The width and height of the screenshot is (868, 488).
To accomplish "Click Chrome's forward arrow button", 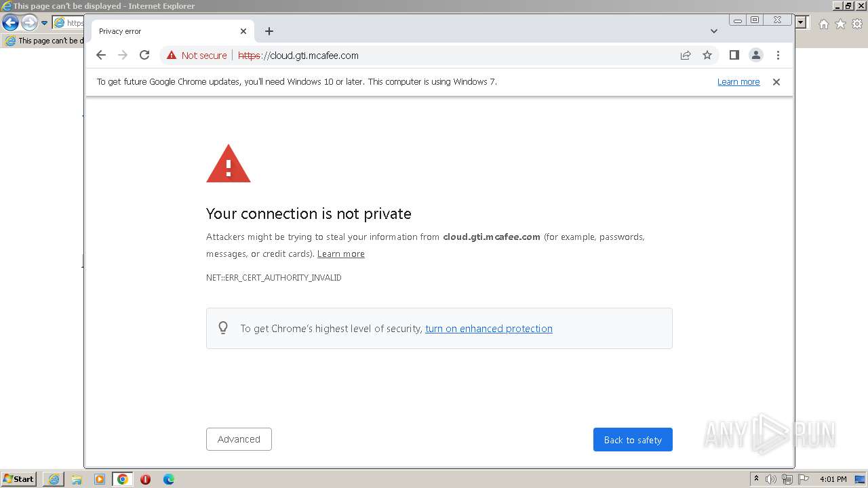I will [123, 56].
